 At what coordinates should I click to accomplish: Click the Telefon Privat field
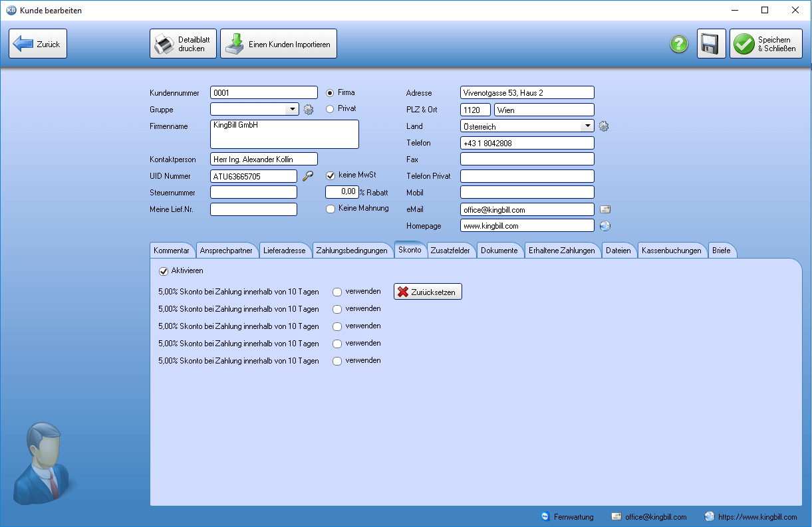[527, 176]
